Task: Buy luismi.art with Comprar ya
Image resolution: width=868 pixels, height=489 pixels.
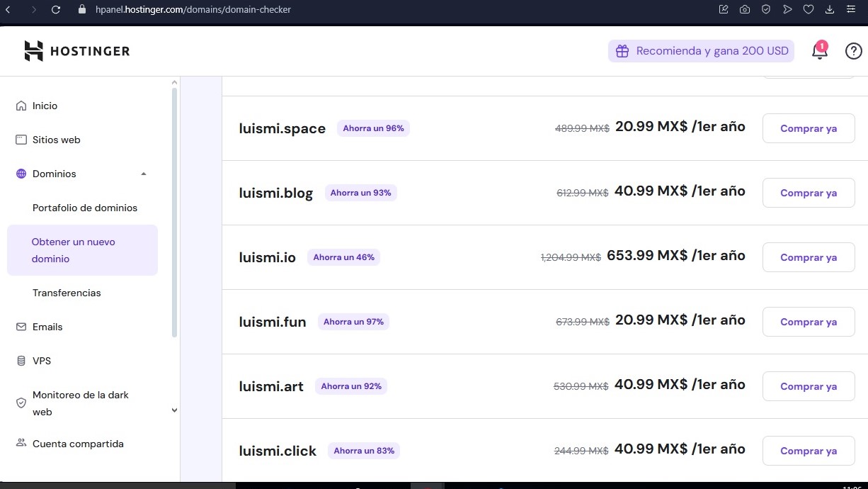Action: coord(809,386)
